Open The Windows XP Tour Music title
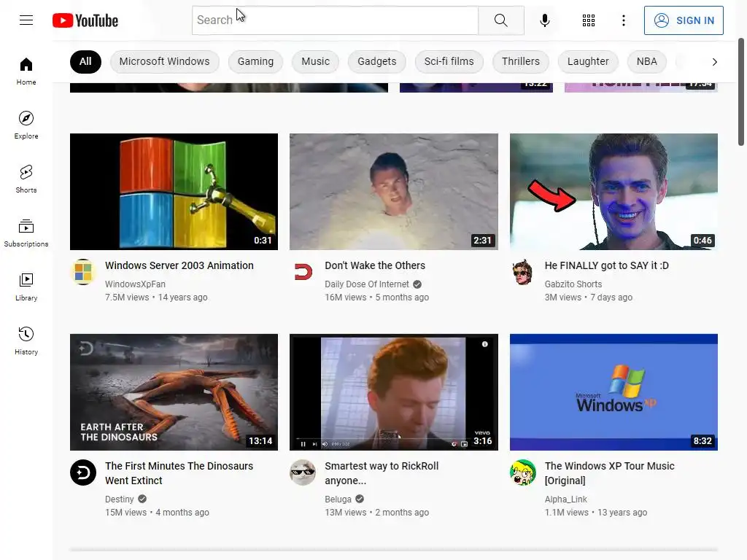 [609, 472]
